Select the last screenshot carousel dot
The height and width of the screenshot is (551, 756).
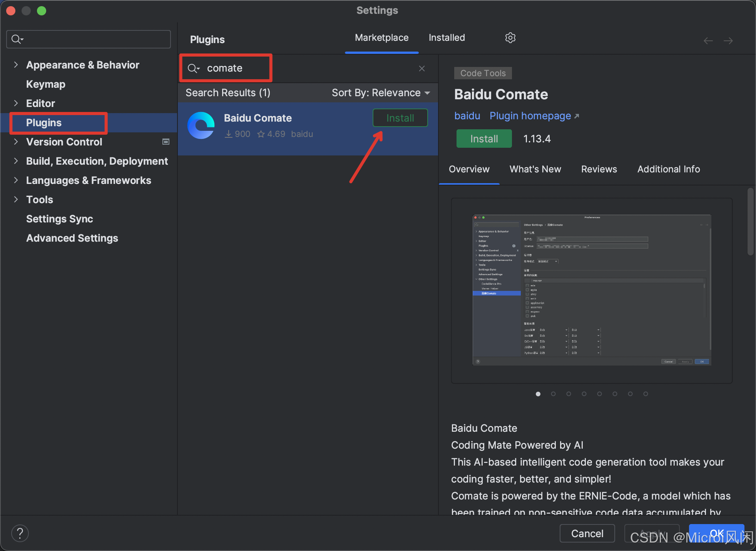coord(646,394)
